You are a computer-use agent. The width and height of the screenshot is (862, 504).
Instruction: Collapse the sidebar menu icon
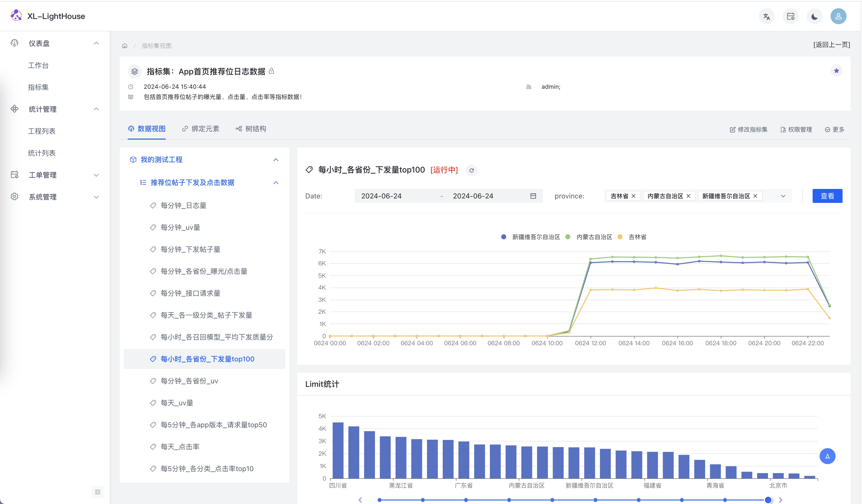(98, 492)
